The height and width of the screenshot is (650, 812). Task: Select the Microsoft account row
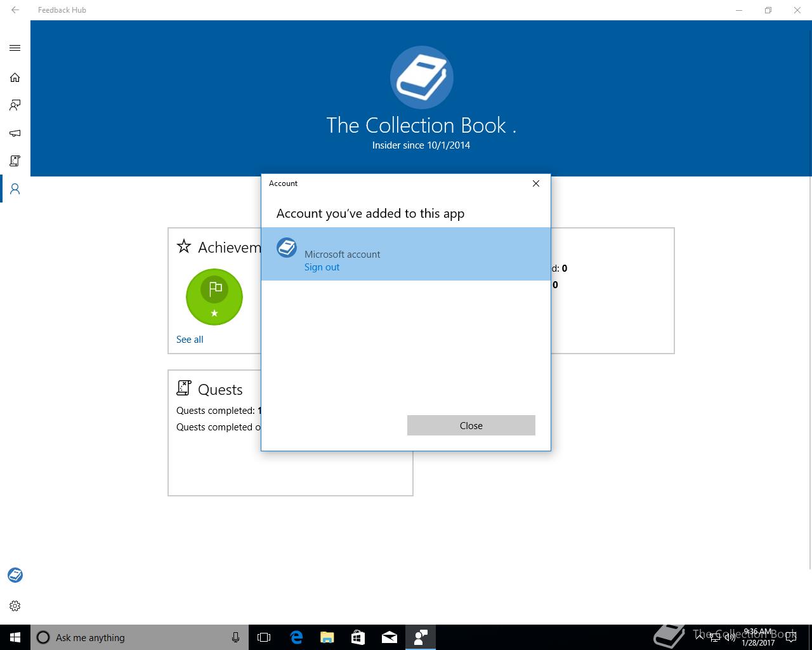click(x=406, y=254)
